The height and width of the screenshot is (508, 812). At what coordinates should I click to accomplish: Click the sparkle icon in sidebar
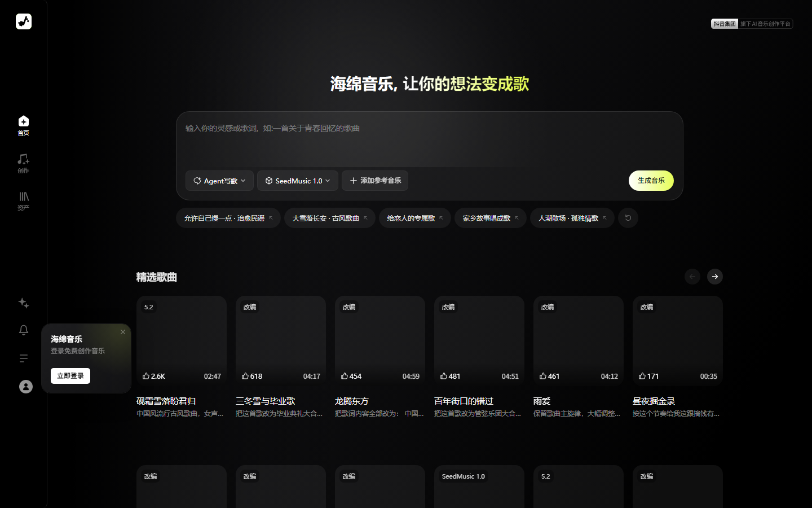pyautogui.click(x=24, y=303)
